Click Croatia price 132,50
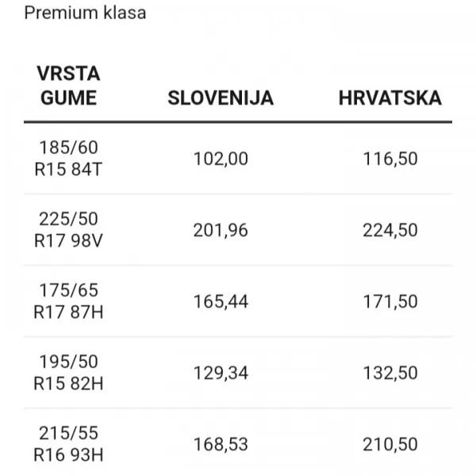The width and height of the screenshot is (476, 476). (x=390, y=373)
